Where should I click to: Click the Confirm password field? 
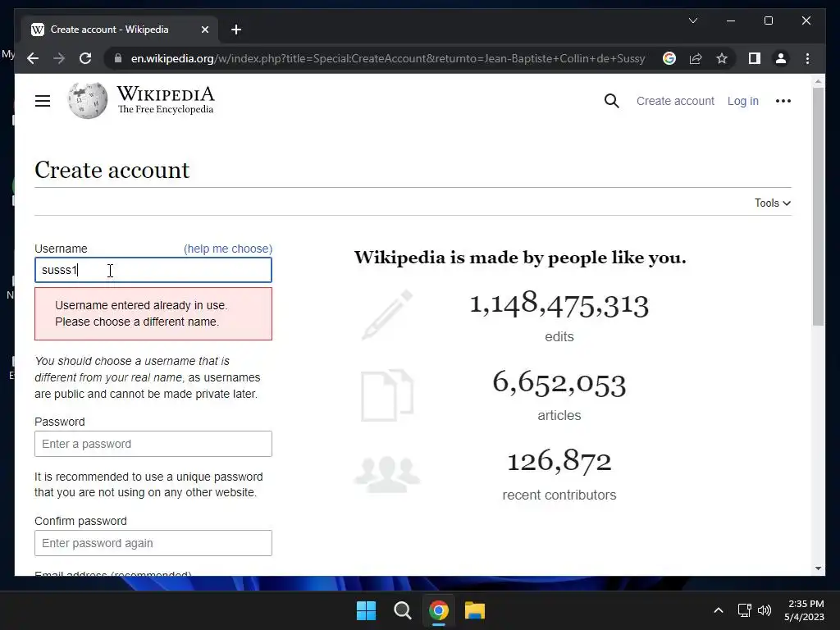click(x=153, y=543)
